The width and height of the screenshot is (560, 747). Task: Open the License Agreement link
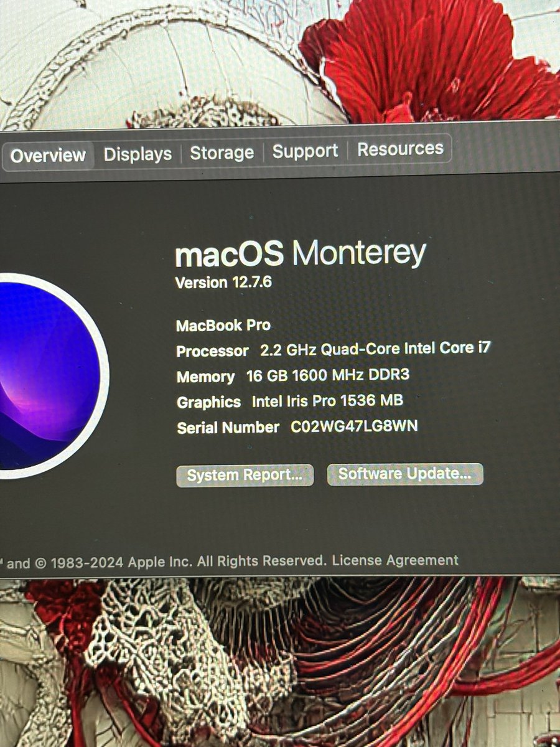[395, 560]
